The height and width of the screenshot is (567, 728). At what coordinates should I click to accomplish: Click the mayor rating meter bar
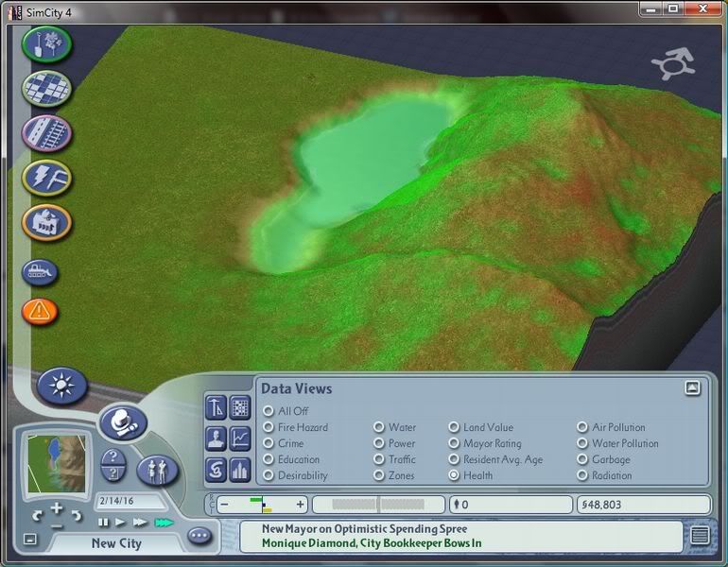tap(378, 505)
